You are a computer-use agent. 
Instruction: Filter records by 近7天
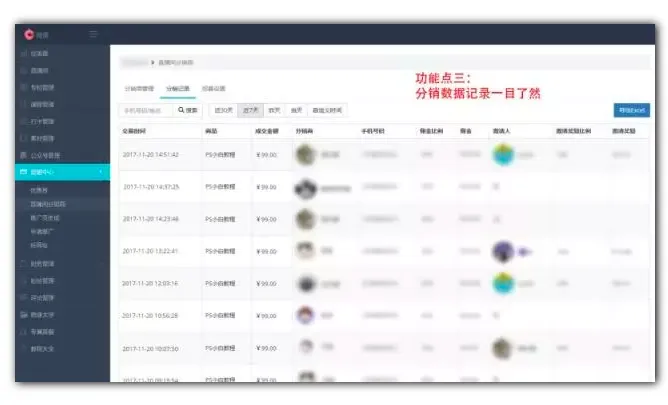pyautogui.click(x=250, y=110)
